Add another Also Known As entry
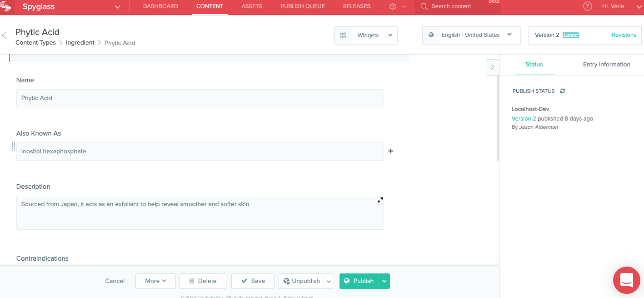This screenshot has height=298, width=644. (x=390, y=151)
